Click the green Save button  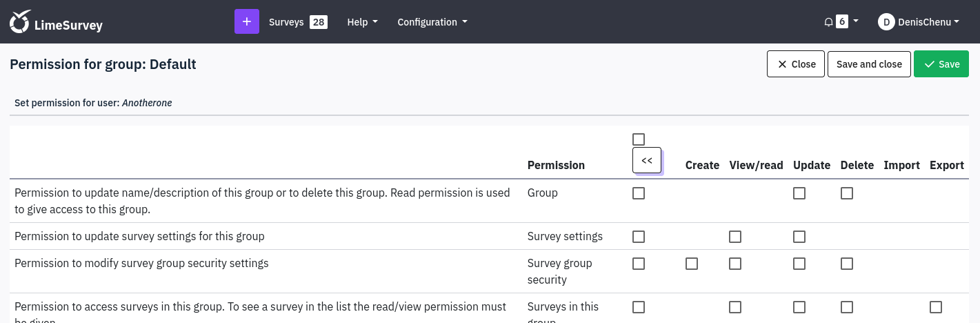(x=941, y=64)
